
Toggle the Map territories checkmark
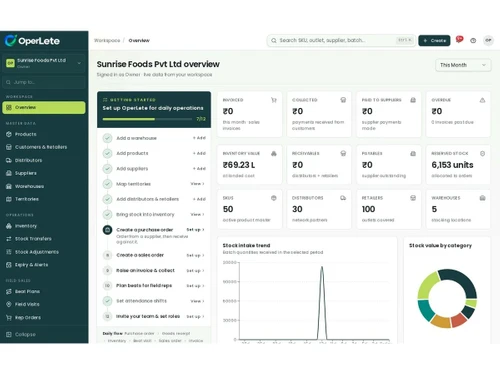[x=107, y=184]
